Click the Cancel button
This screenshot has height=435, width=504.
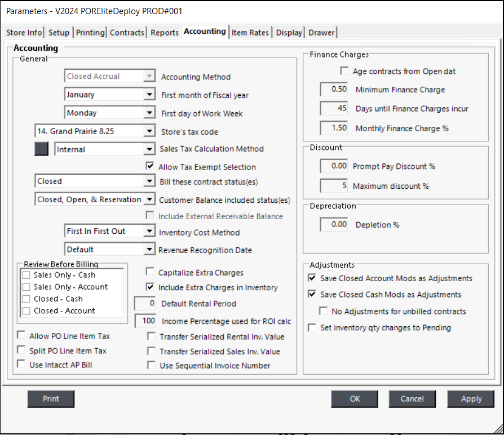[412, 399]
